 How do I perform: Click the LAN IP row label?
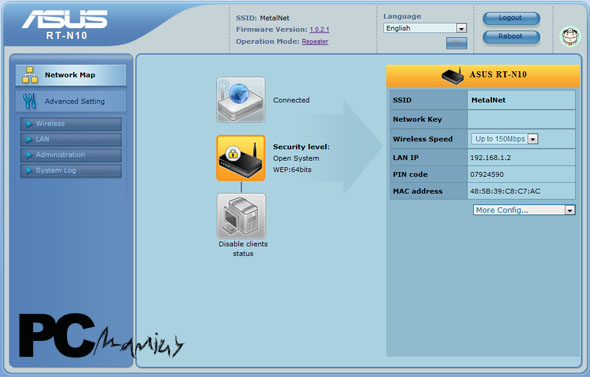[406, 158]
